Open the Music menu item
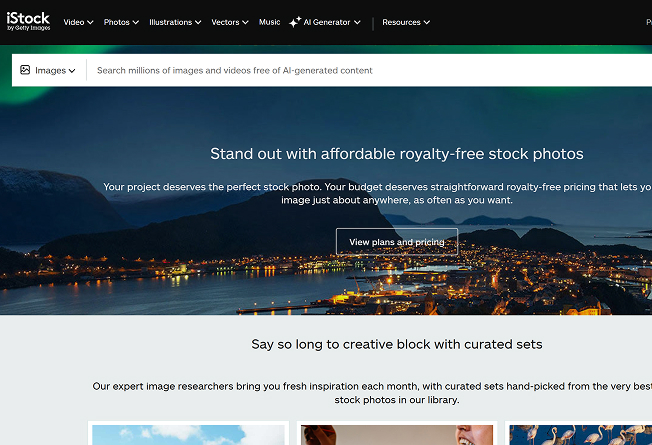This screenshot has height=445, width=652. click(x=269, y=22)
